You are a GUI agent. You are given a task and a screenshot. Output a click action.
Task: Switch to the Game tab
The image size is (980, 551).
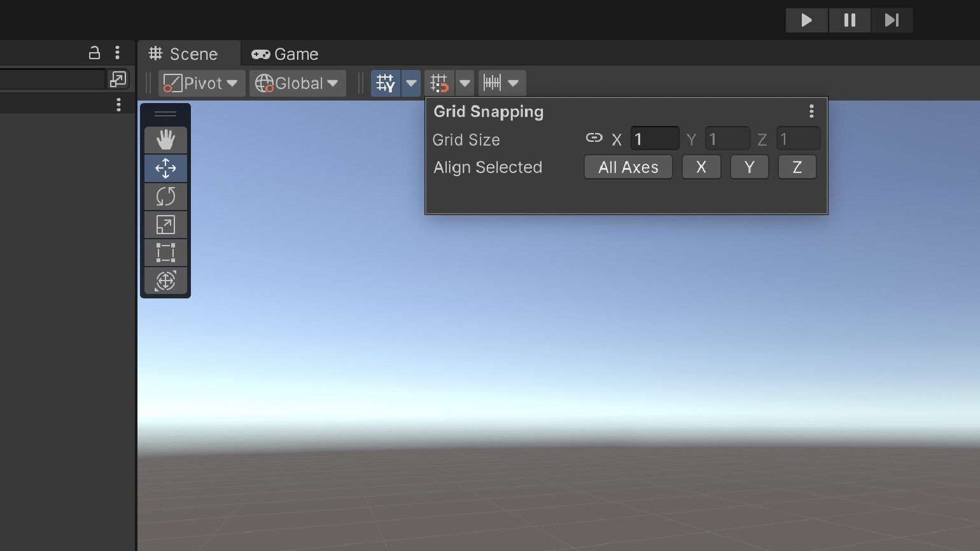click(x=285, y=54)
